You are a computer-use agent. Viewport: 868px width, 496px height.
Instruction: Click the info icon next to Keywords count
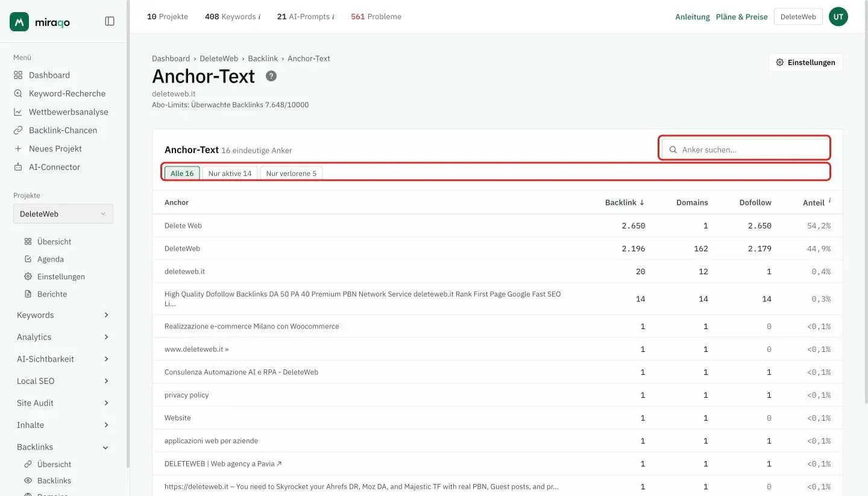pyautogui.click(x=260, y=17)
